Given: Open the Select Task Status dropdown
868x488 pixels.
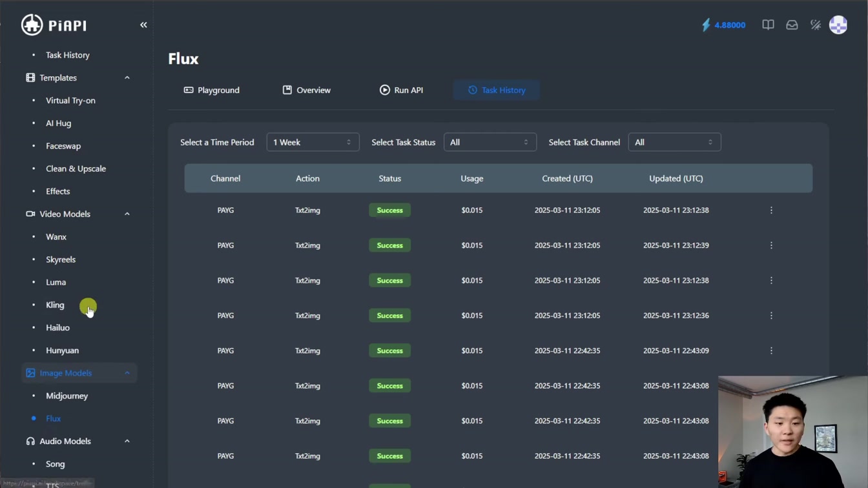Looking at the screenshot, I should (490, 142).
